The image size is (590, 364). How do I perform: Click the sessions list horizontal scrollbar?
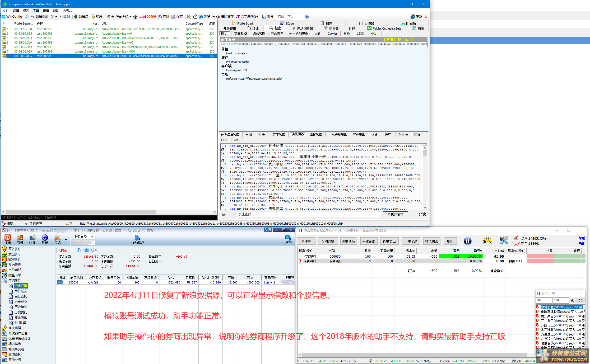coord(109,212)
